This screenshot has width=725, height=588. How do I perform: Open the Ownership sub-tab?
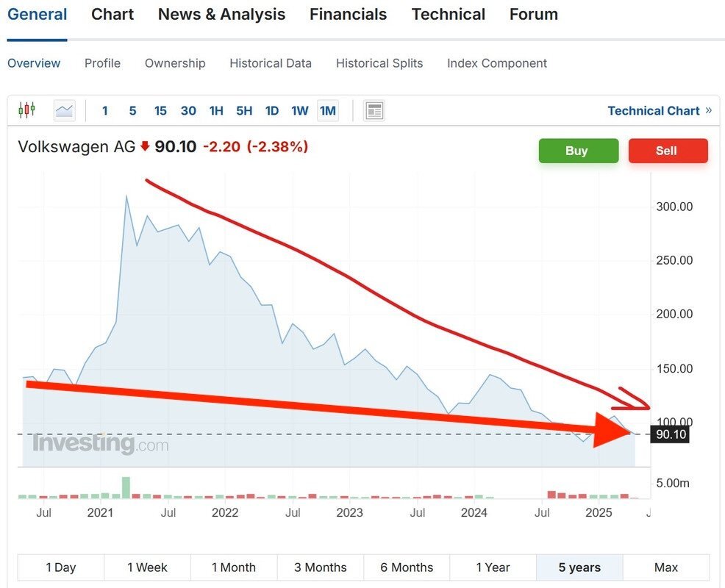pos(175,63)
